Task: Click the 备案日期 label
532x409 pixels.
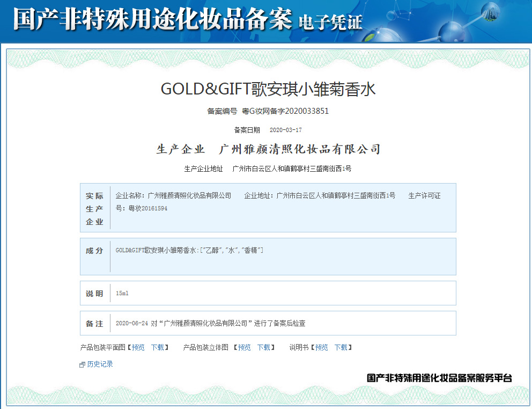Action: [247, 130]
